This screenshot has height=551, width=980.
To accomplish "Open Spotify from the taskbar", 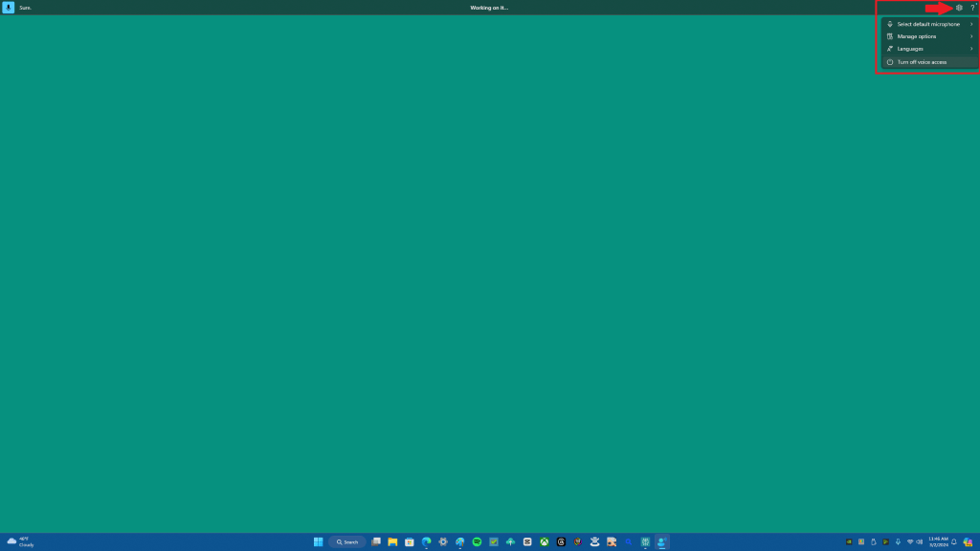I will 477,541.
